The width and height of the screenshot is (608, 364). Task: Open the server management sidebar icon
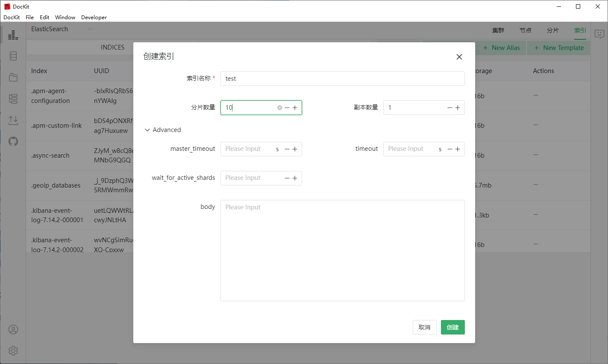point(13,99)
